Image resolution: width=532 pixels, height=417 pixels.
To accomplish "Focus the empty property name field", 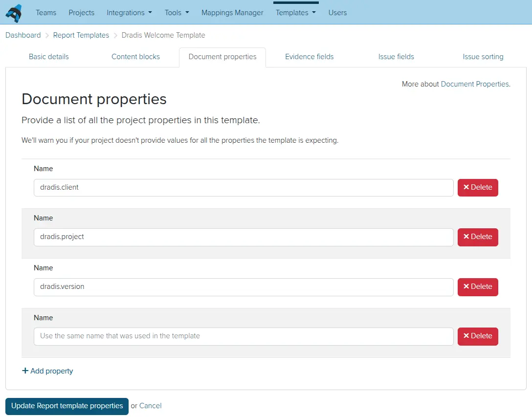I will 244,337.
